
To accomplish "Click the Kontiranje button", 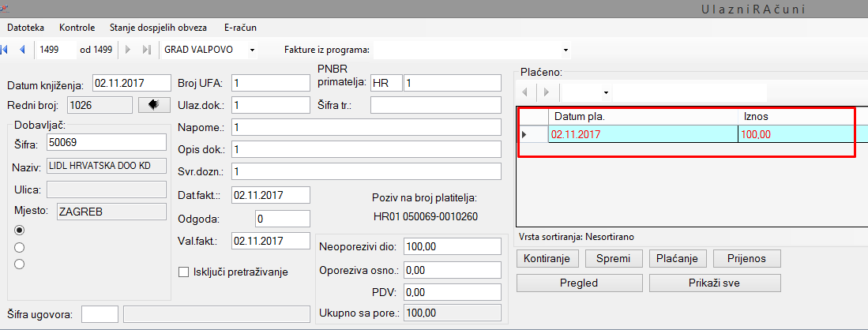I will pyautogui.click(x=549, y=258).
